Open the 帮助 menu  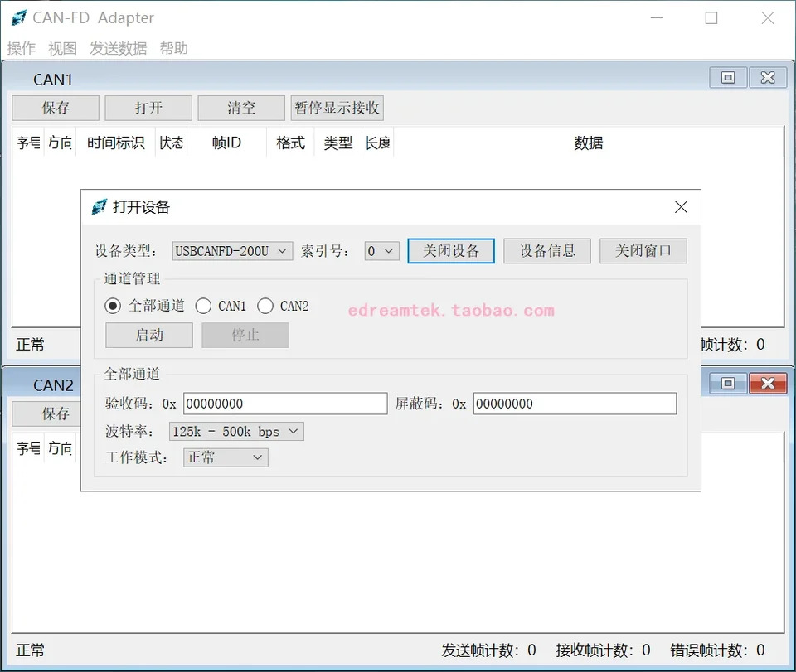173,48
